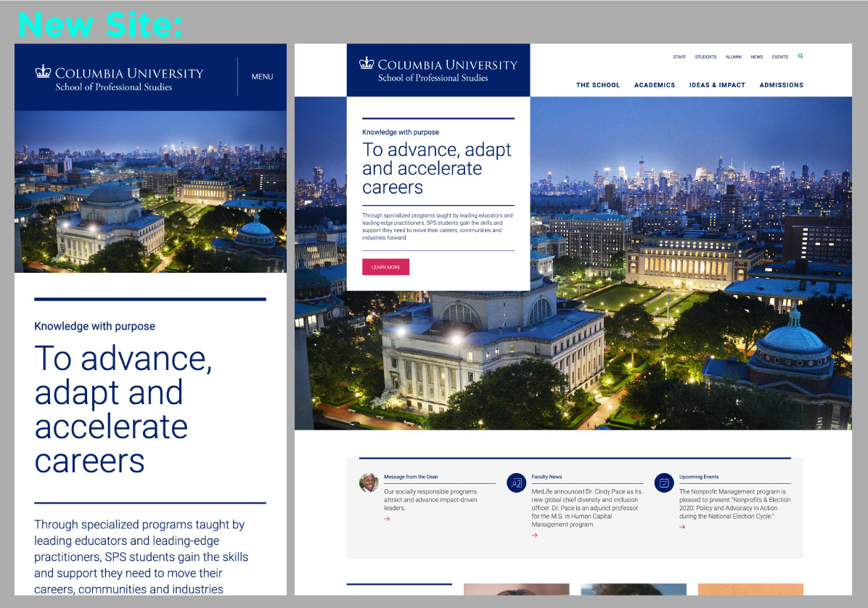Image resolution: width=868 pixels, height=608 pixels.
Task: Follow the arrow under the Upcoming Events blurb
Action: click(x=682, y=527)
